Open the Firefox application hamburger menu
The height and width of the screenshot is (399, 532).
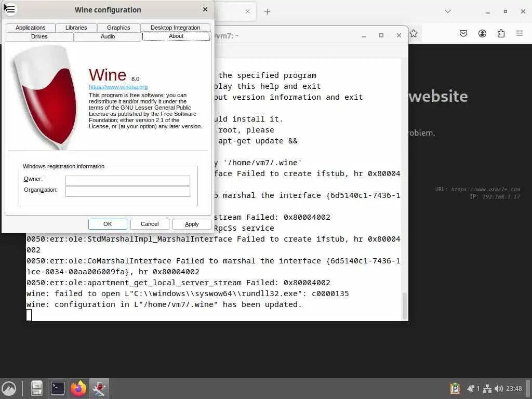click(520, 33)
